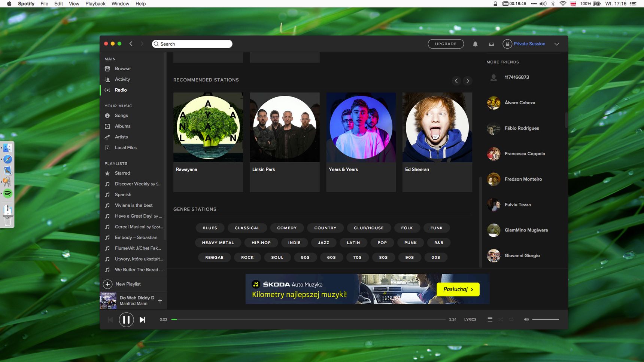Toggle repeat playback

[x=511, y=319]
